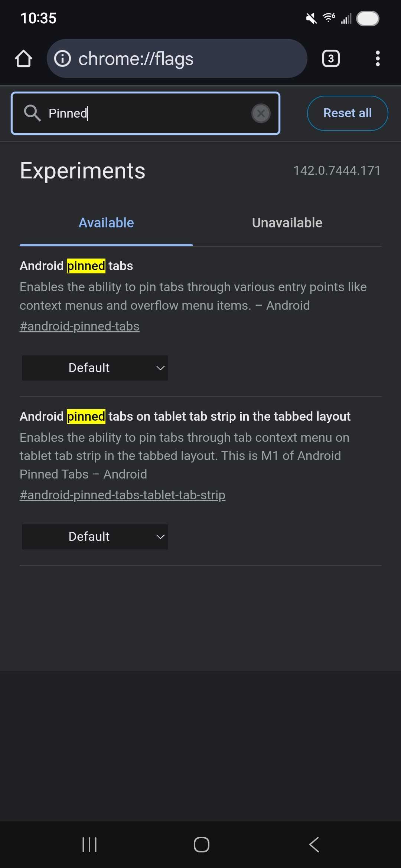401x868 pixels.
Task: Open the Default dropdown for tablet tab strip flag
Action: pyautogui.click(x=95, y=536)
